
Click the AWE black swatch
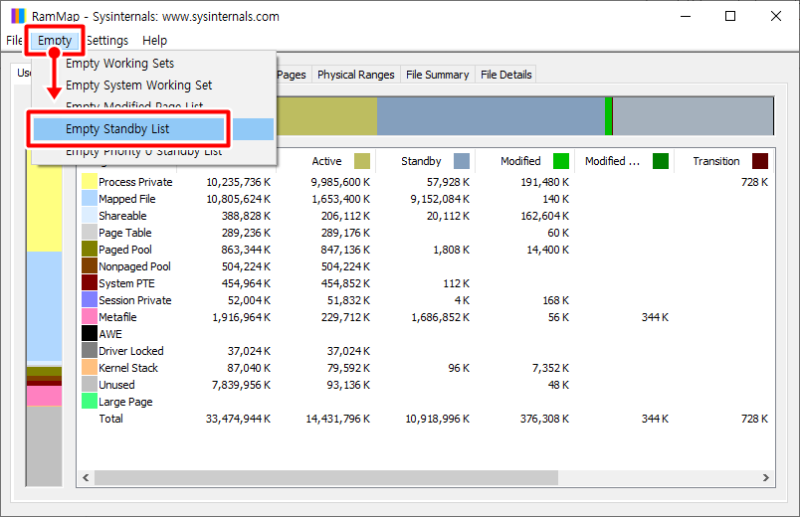89,333
